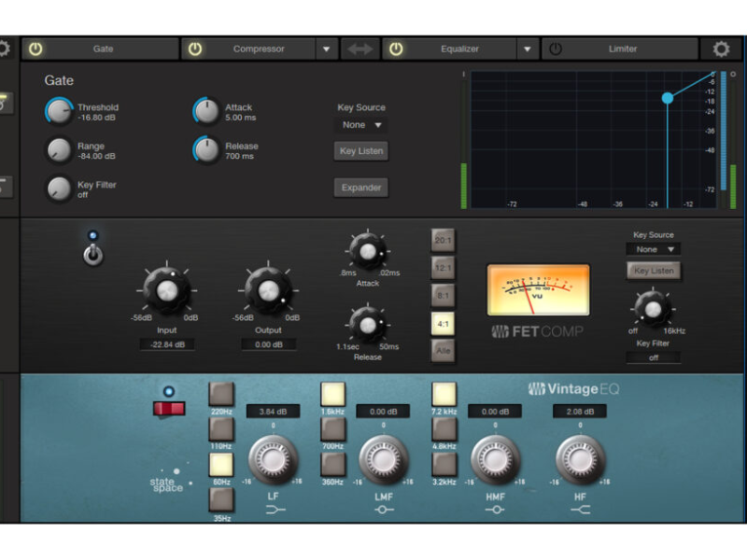The image size is (747, 560).
Task: Click the HF gain value field 2.08 dB
Action: tap(580, 412)
